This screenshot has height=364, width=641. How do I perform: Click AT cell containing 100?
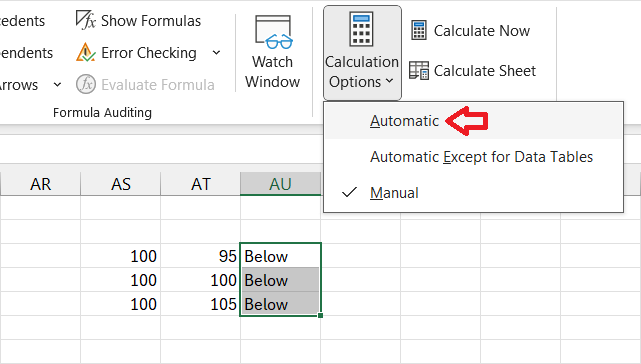click(x=201, y=280)
